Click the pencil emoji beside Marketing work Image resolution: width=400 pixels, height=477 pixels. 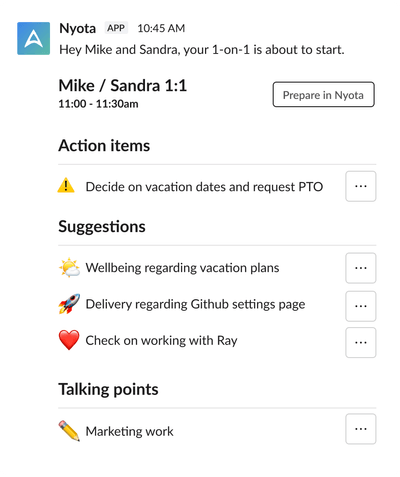click(x=69, y=431)
